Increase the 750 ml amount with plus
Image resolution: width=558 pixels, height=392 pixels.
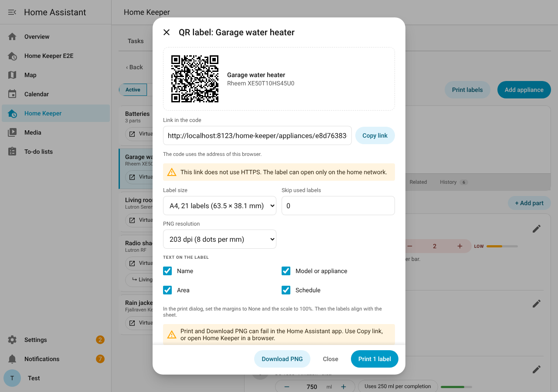[344, 387]
